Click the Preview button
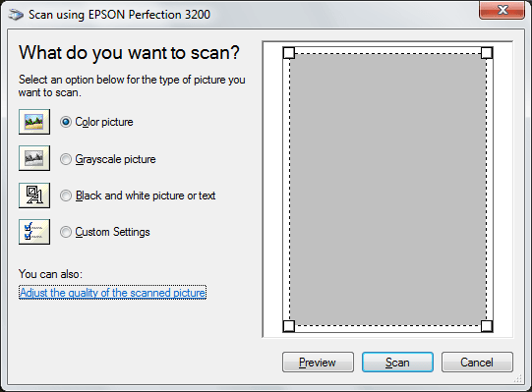532x392 pixels. (x=318, y=363)
